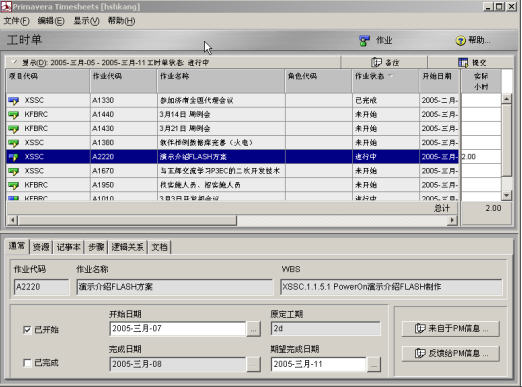Viewport: 522px width, 387px height.
Task: Click the 完成日期 field 2005-三月-08
Action: point(178,364)
